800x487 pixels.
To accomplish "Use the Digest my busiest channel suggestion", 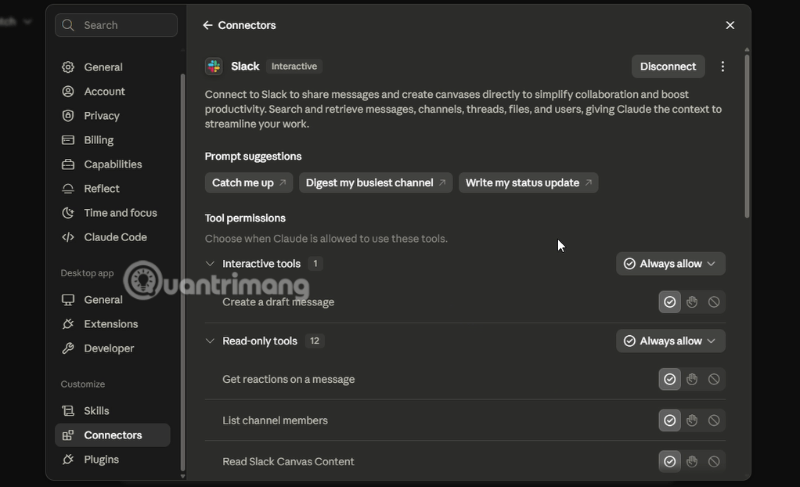I will [376, 183].
